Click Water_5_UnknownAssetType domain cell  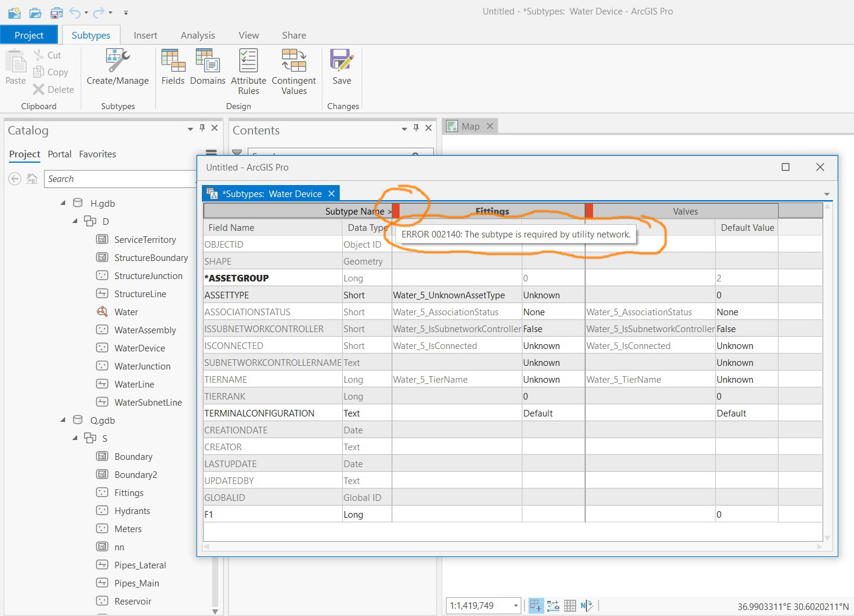457,295
